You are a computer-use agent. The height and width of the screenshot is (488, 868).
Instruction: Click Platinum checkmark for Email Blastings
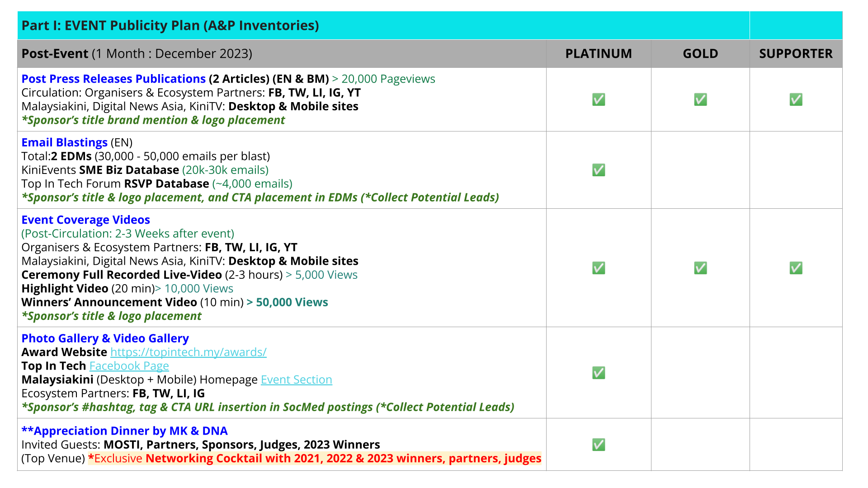[599, 170]
